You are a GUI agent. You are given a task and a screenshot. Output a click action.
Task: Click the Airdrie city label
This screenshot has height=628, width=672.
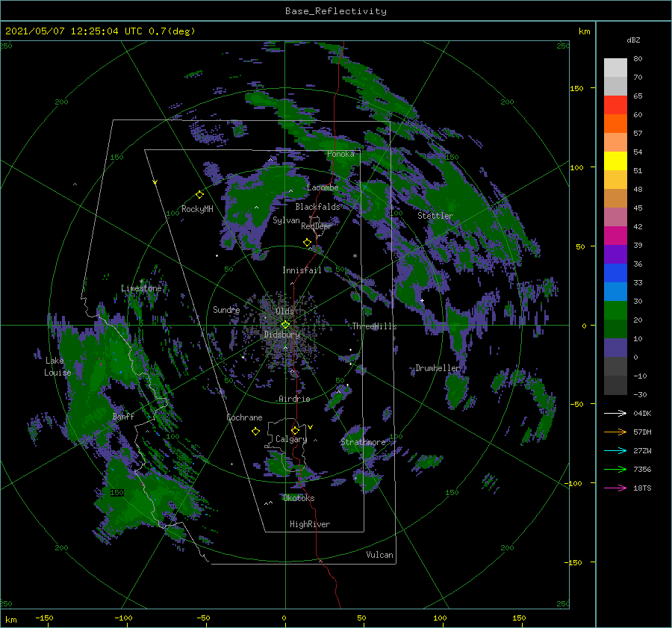294,399
